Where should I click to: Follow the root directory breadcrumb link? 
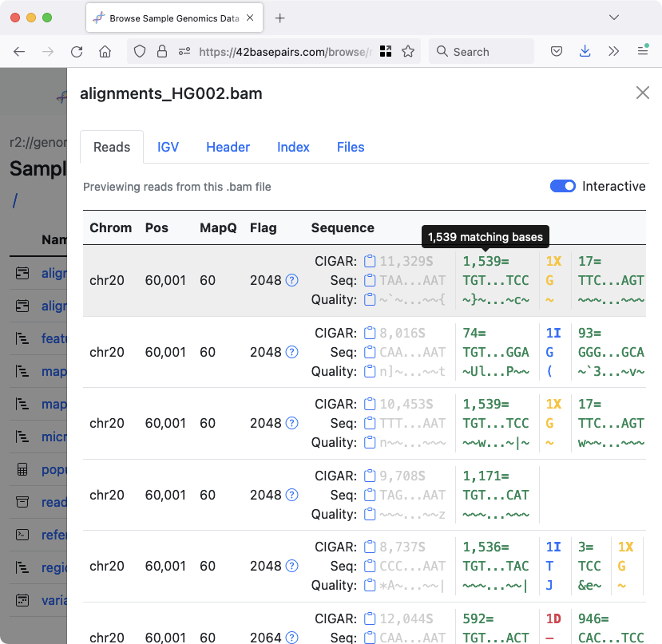15,200
